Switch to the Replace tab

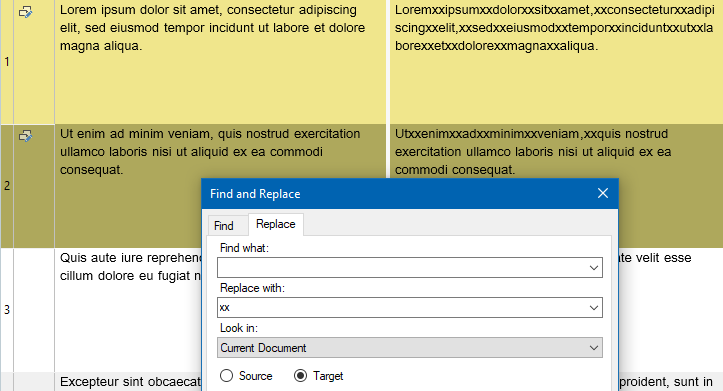(276, 224)
